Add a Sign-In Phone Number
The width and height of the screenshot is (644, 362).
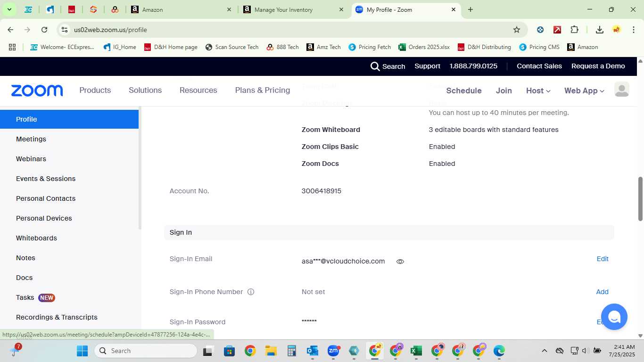[x=602, y=292]
